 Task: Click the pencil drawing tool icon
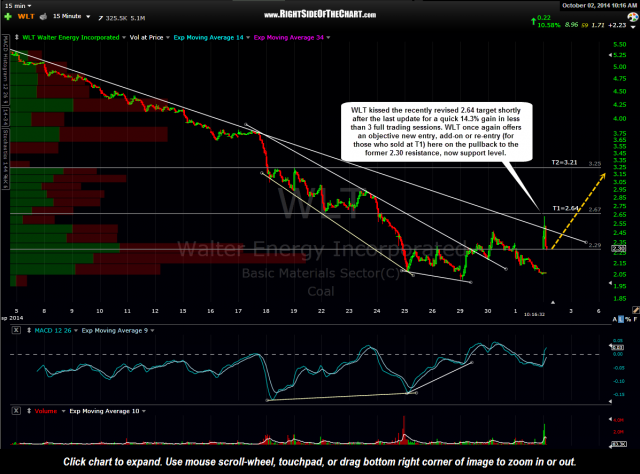coord(636,310)
